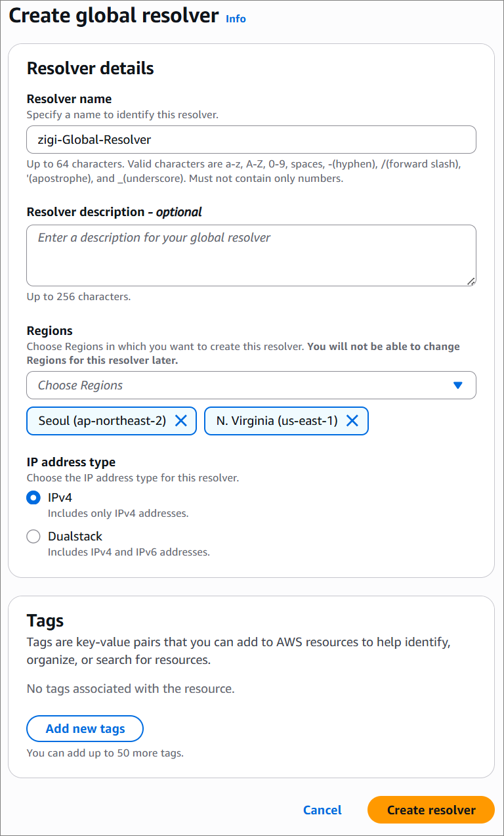Click the Resolver details section heading

click(90, 68)
